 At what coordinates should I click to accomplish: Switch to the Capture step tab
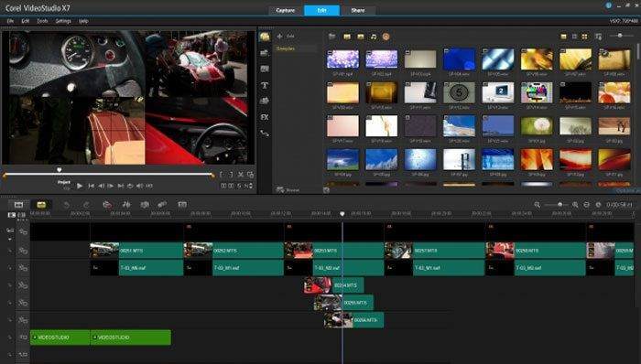point(286,10)
